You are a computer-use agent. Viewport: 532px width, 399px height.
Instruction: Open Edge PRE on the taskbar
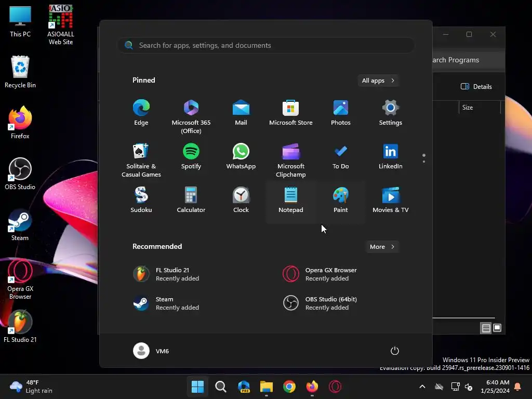[244, 387]
